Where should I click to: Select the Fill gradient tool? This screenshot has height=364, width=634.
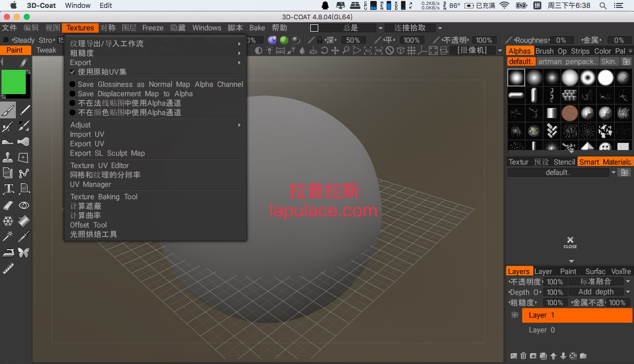(24, 221)
